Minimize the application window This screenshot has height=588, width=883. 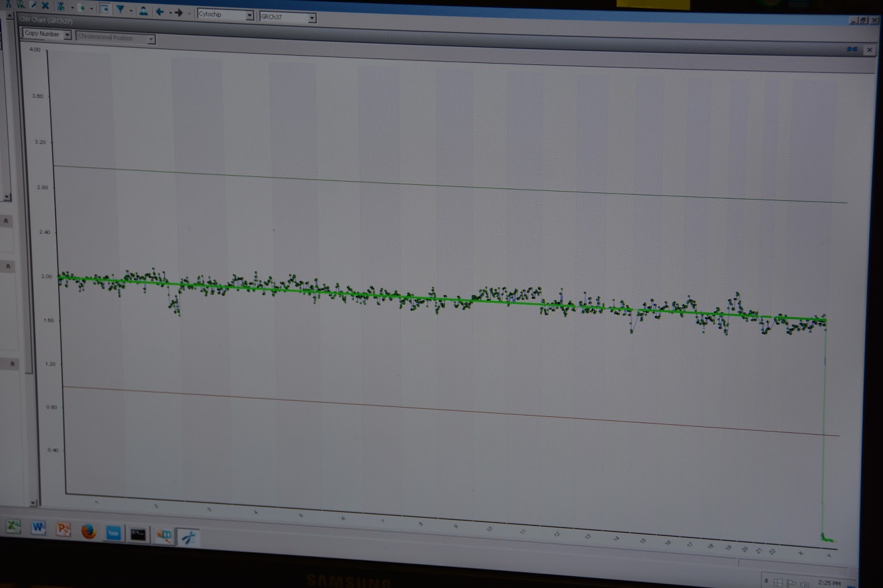[x=854, y=20]
